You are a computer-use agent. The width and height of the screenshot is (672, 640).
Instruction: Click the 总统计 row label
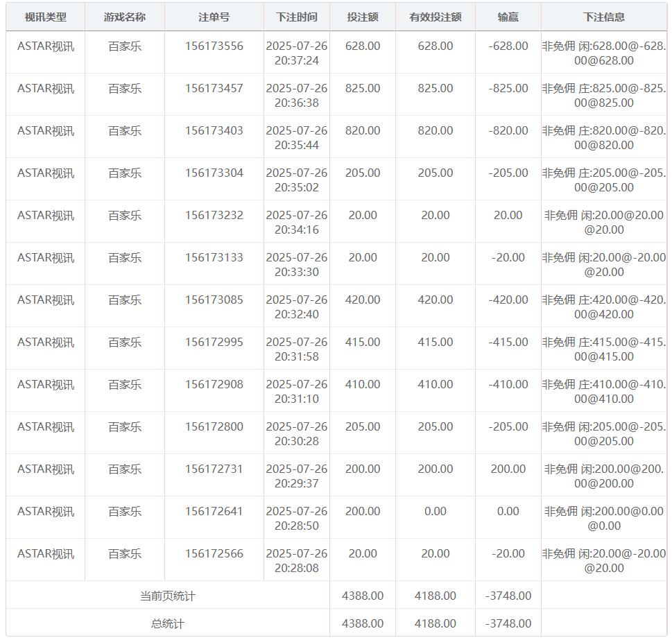[168, 623]
